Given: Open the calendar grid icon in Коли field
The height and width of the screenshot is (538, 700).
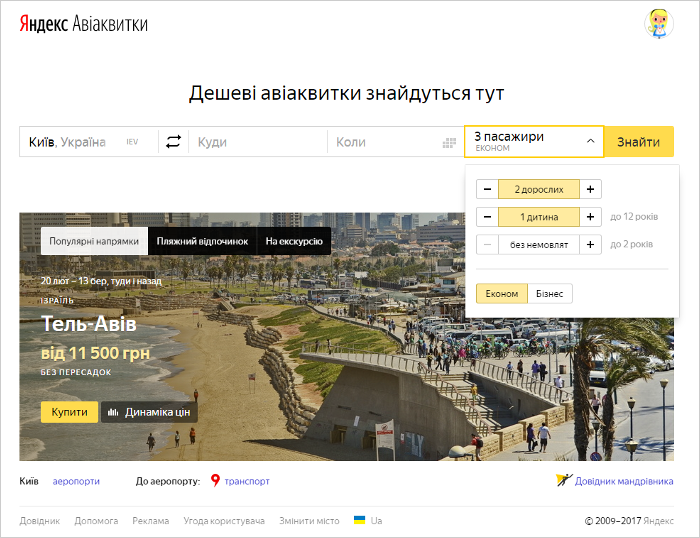Looking at the screenshot, I should point(449,143).
